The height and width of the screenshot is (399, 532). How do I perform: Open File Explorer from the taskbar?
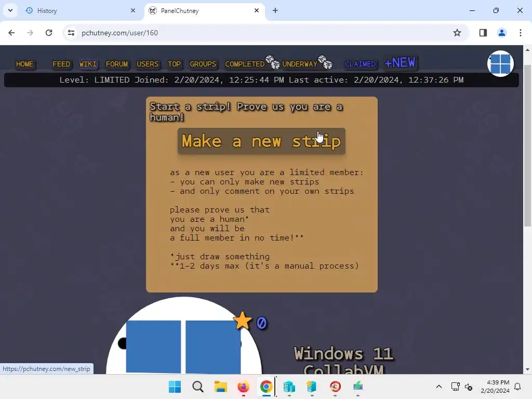pyautogui.click(x=220, y=387)
